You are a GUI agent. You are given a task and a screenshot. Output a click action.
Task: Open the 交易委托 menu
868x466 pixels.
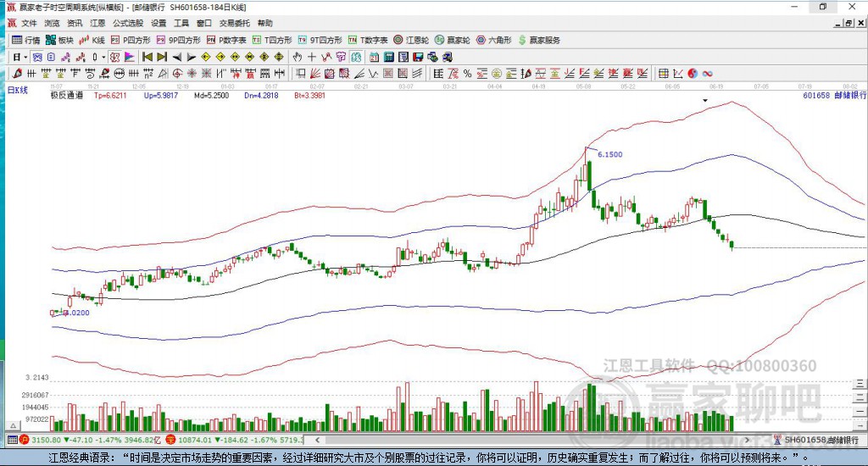coord(235,23)
